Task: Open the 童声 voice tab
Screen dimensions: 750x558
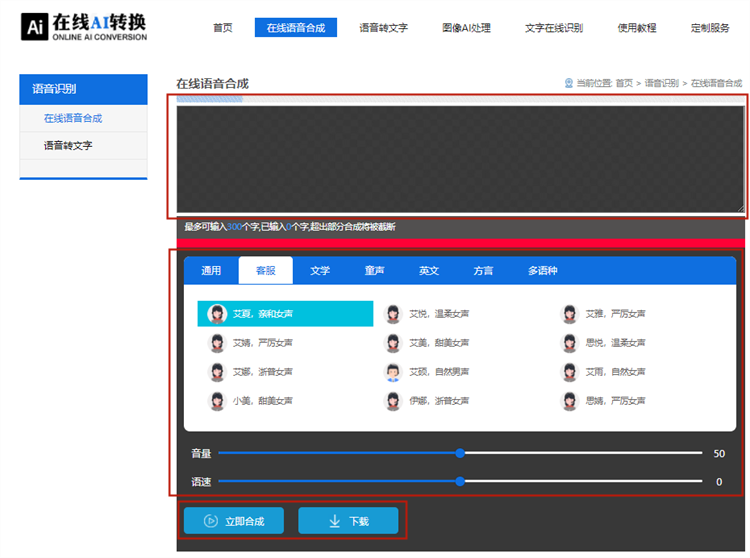Action: click(x=374, y=271)
